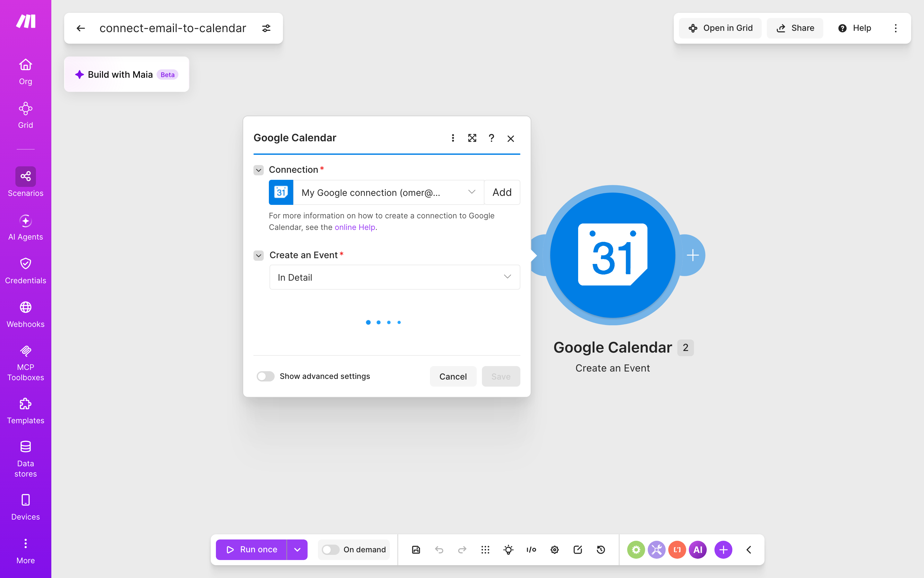
Task: Add another module with the plus handle
Action: (693, 255)
